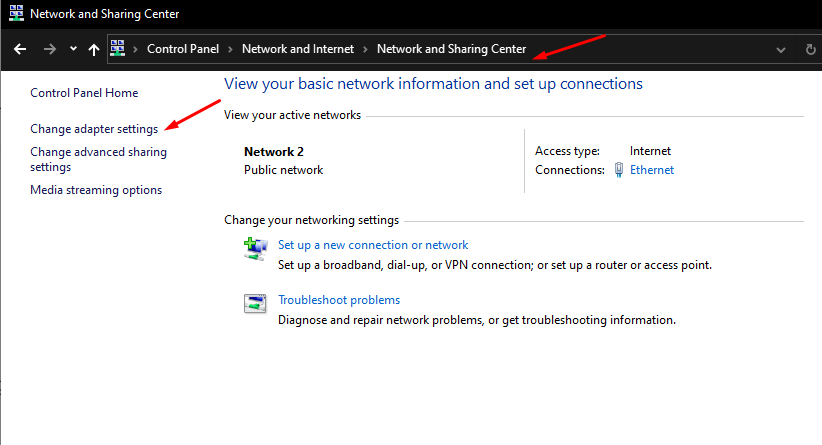The image size is (822, 445).
Task: Open the Recent locations dropdown arrow
Action: tap(73, 49)
